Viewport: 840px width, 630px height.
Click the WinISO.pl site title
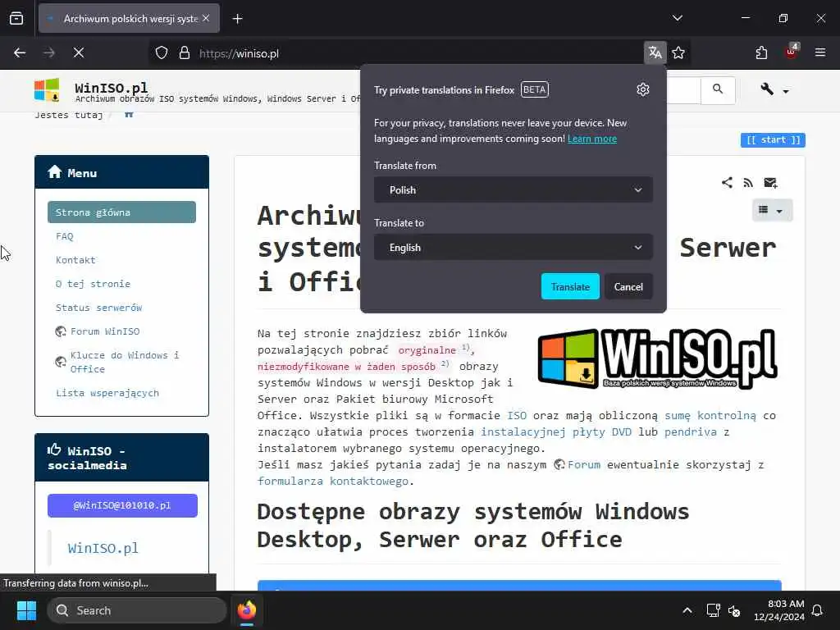coord(111,87)
